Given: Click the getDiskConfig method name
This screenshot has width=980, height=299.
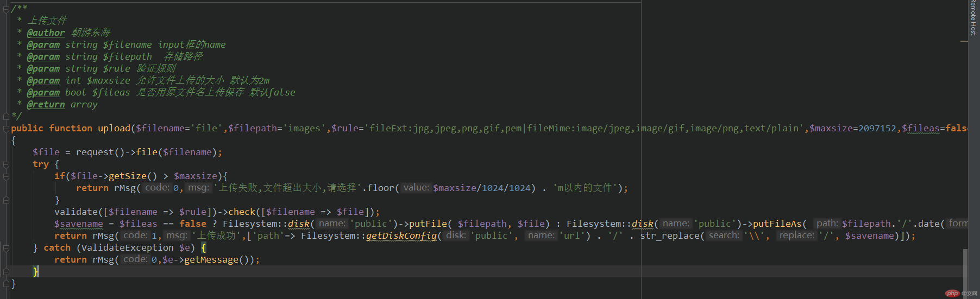Looking at the screenshot, I should [x=401, y=236].
